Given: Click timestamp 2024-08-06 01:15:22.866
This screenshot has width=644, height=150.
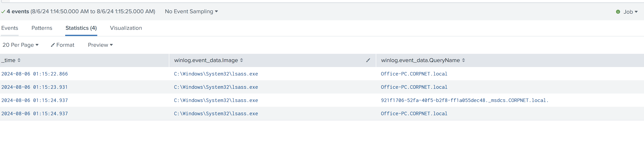Looking at the screenshot, I should pos(35,74).
